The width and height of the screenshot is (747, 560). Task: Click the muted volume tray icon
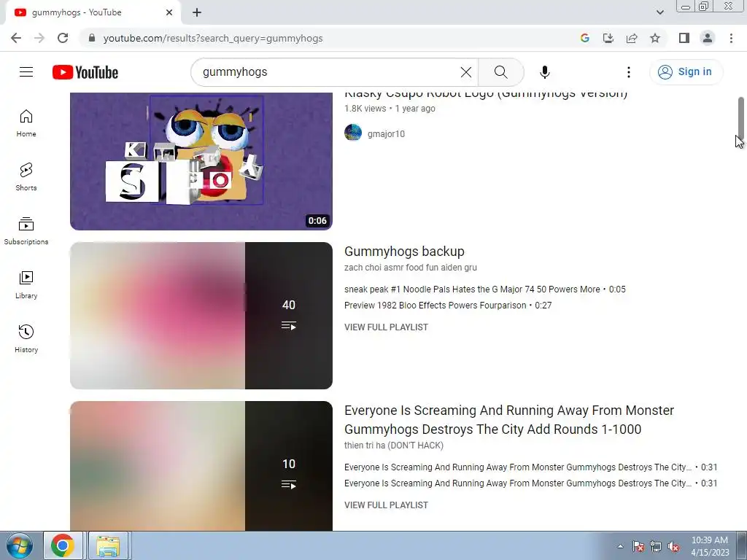[673, 546]
